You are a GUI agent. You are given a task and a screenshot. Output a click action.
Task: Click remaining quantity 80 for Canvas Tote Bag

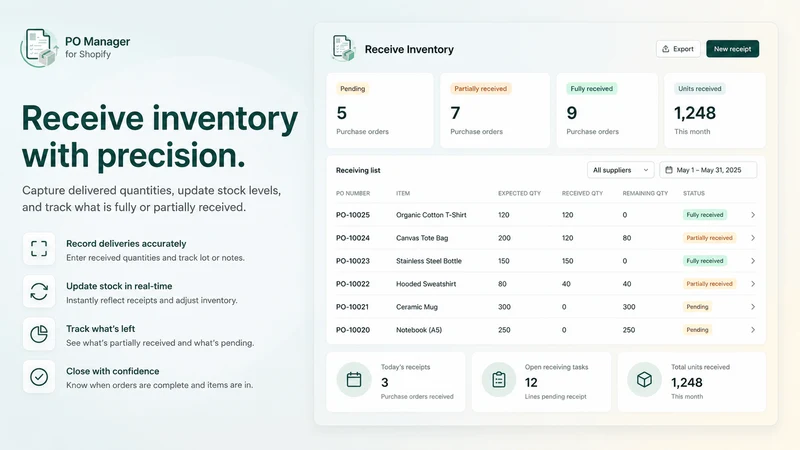pos(627,238)
